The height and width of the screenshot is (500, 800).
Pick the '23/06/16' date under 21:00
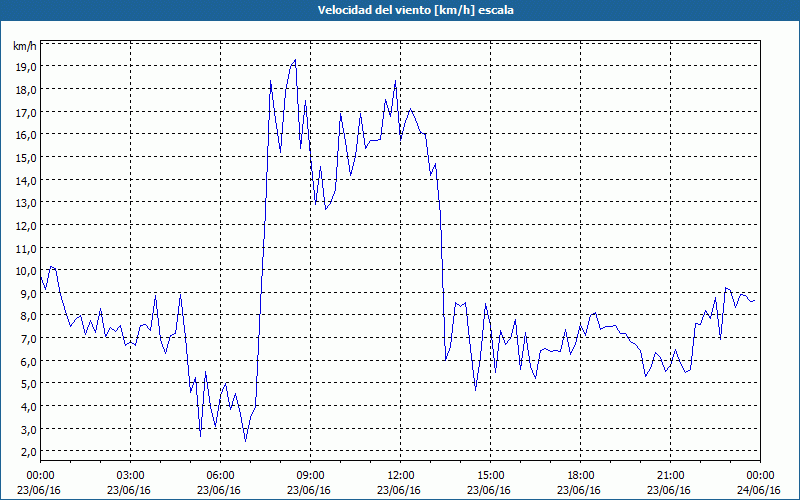click(x=669, y=490)
